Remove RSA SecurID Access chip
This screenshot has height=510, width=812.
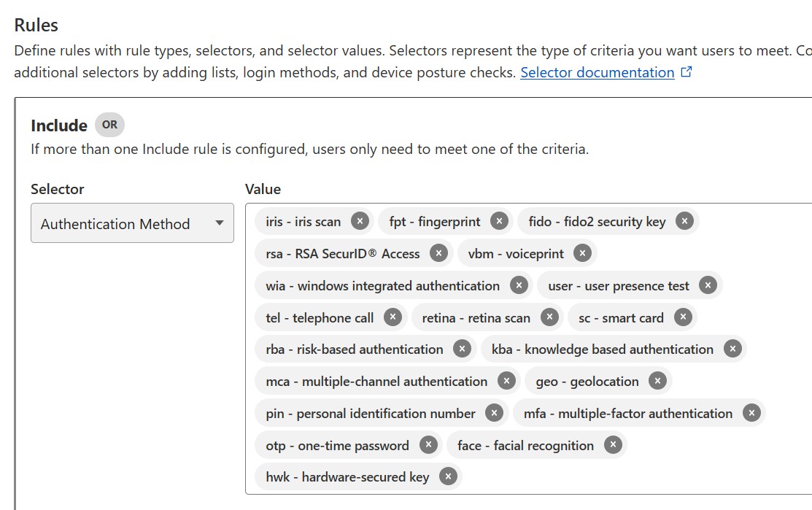(x=438, y=254)
